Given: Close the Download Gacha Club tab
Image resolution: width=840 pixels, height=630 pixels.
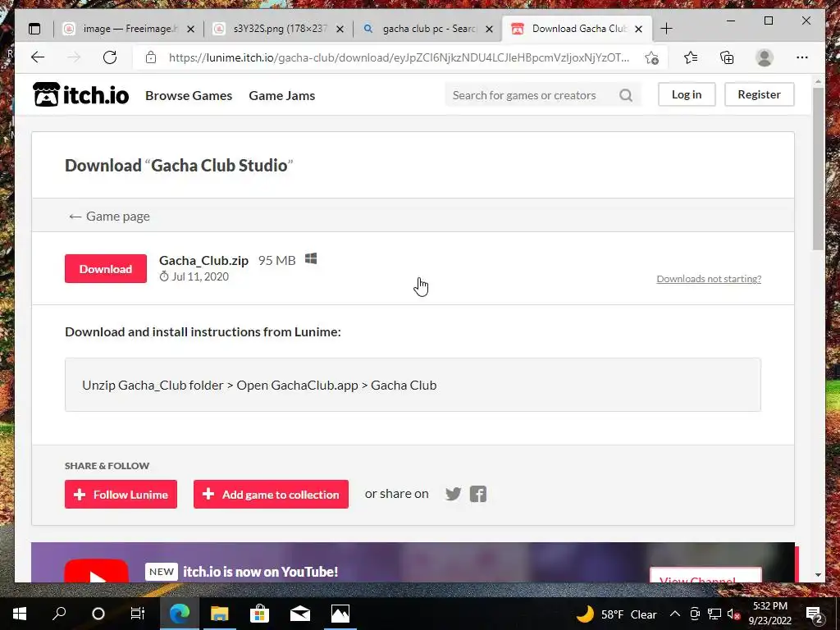Looking at the screenshot, I should coord(638,30).
